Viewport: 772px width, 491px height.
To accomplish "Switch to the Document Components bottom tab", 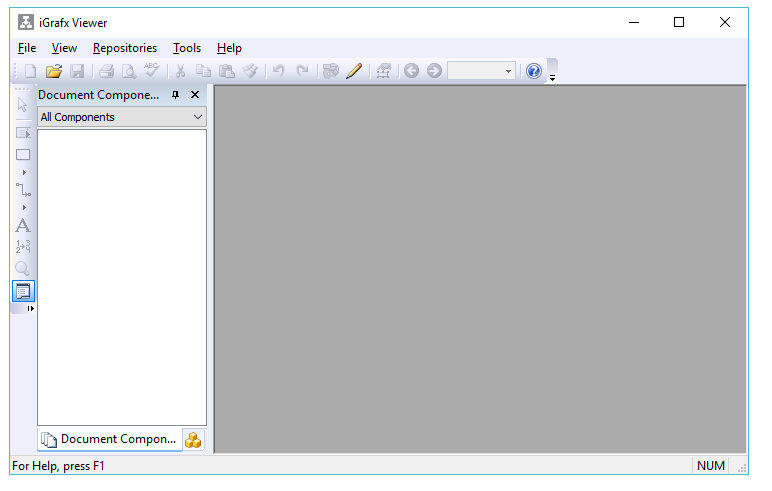I will pos(109,439).
